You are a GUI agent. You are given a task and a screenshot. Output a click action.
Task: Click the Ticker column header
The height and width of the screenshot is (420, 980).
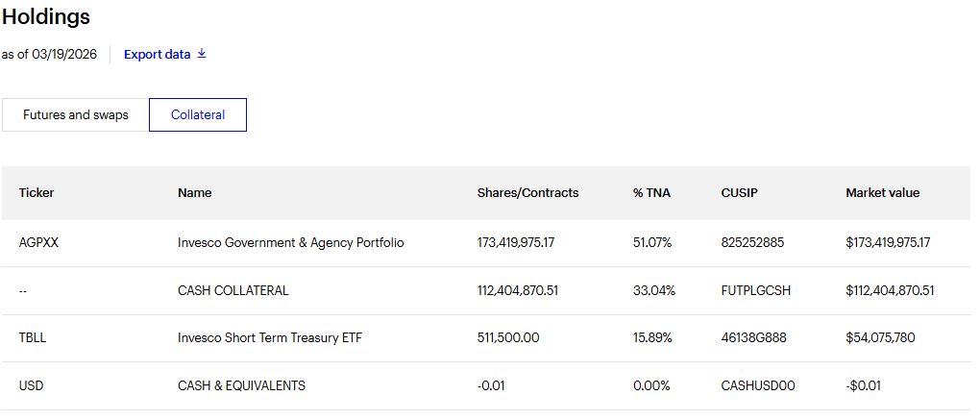(x=37, y=192)
